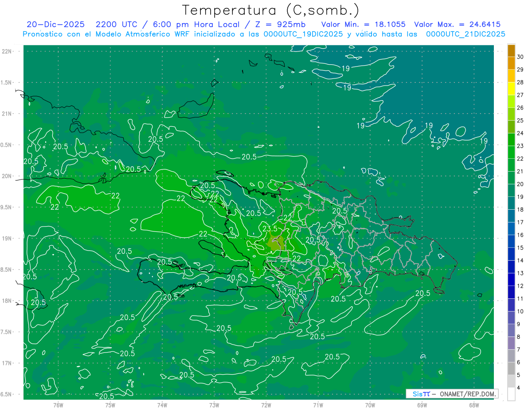Image resolution: width=532 pixels, height=411 pixels.
Task: Click the title 'Temperatura (C,somb.)'
Action: tap(271, 10)
